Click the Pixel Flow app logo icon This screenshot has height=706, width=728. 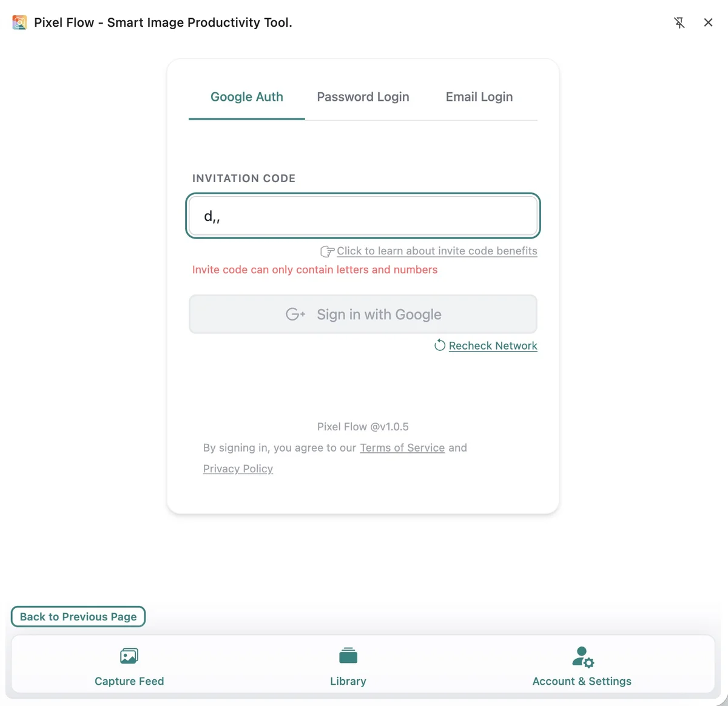coord(19,22)
